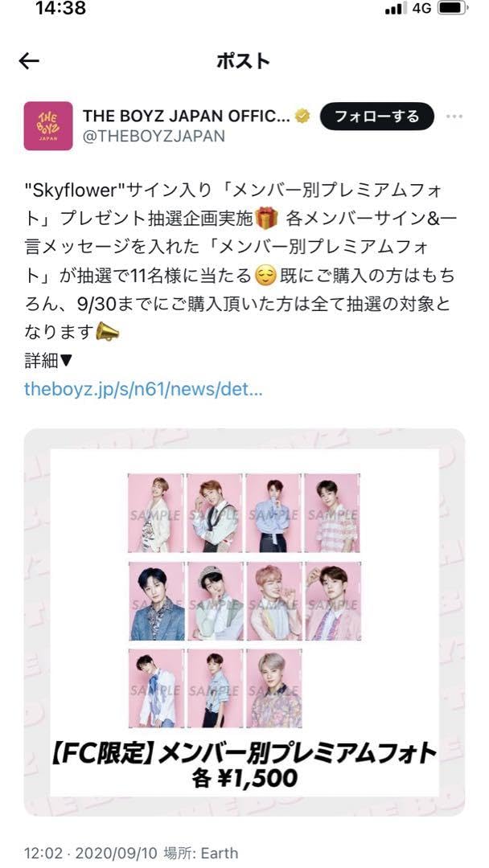
Task: Open THE BOYZ JAPAN profile avatar
Action: [48, 125]
